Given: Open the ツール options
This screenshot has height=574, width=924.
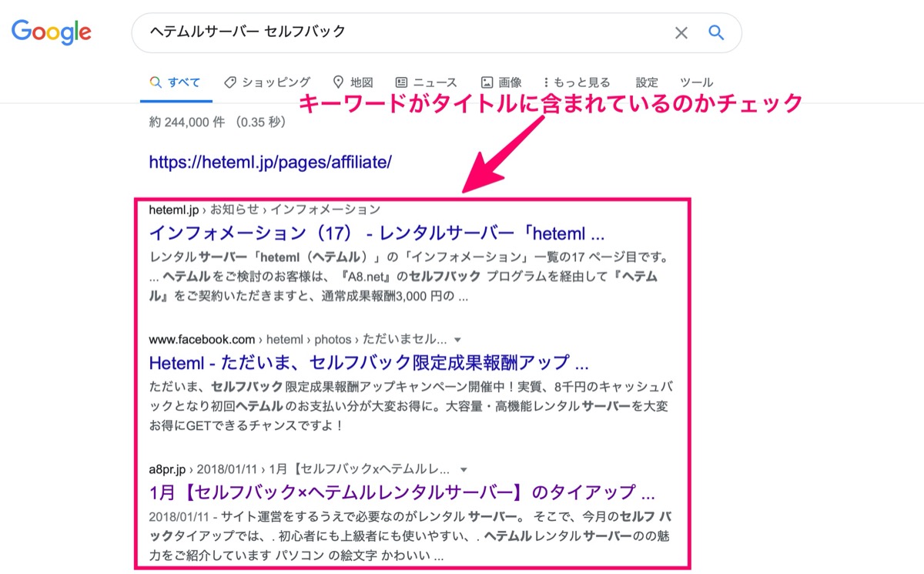Looking at the screenshot, I should pyautogui.click(x=696, y=82).
